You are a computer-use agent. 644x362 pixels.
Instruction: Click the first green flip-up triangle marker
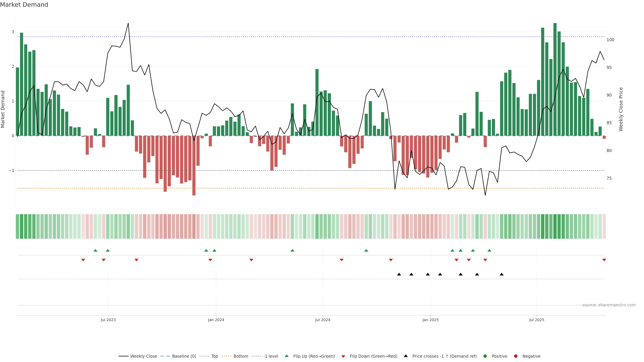click(95, 250)
